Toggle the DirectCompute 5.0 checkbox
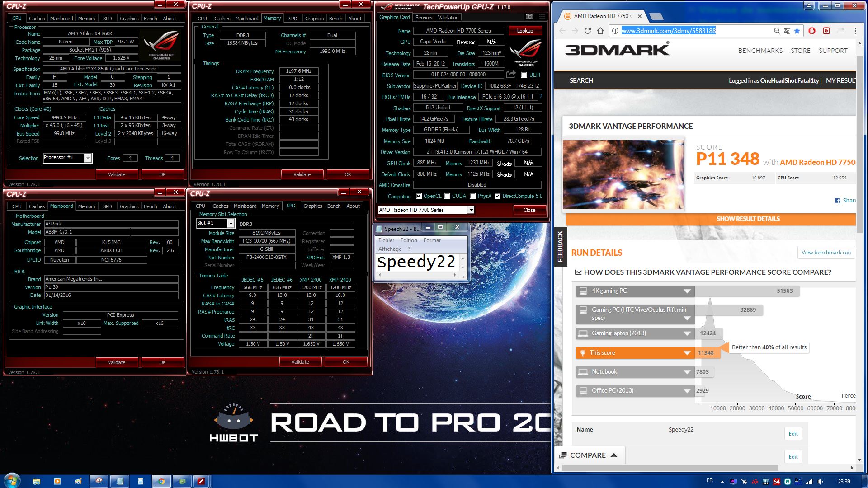 (x=498, y=196)
